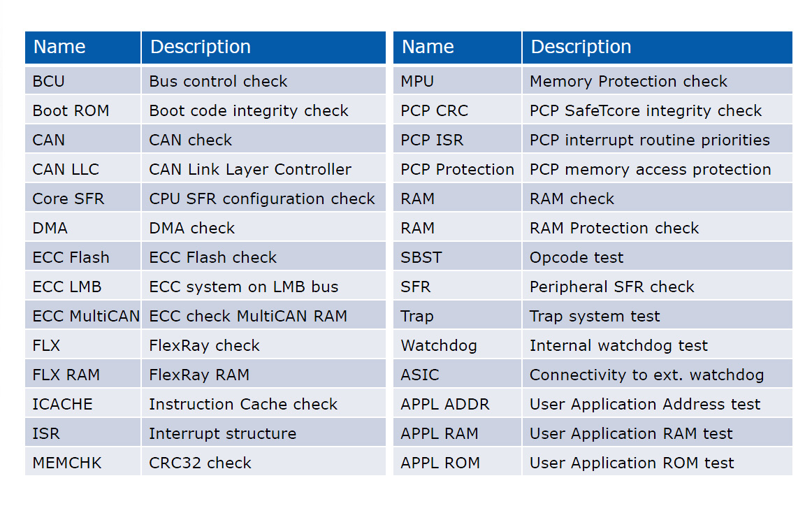The height and width of the screenshot is (513, 812).
Task: Select the ECC system on LMB bus text
Action: click(x=243, y=287)
